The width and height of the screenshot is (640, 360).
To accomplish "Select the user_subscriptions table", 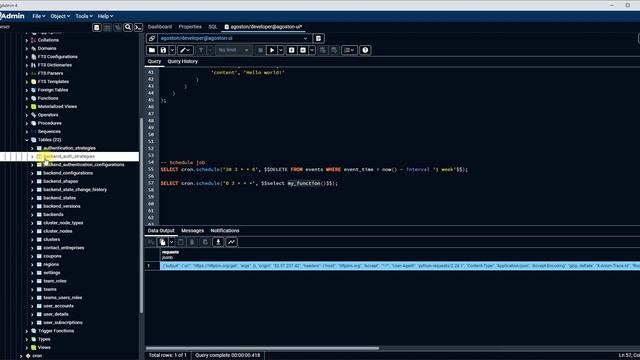I will click(x=63, y=322).
